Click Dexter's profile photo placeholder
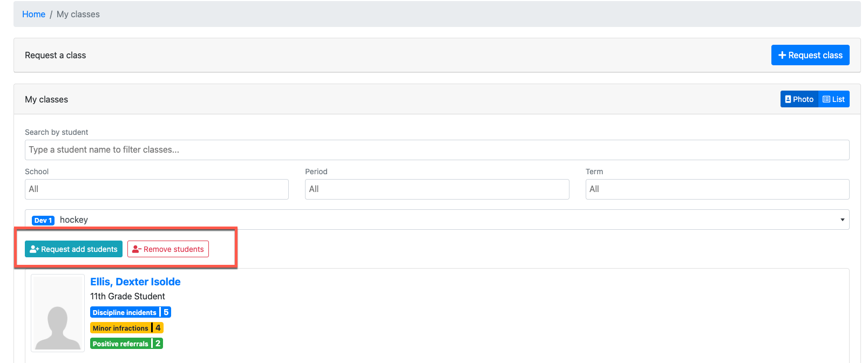 (58, 313)
